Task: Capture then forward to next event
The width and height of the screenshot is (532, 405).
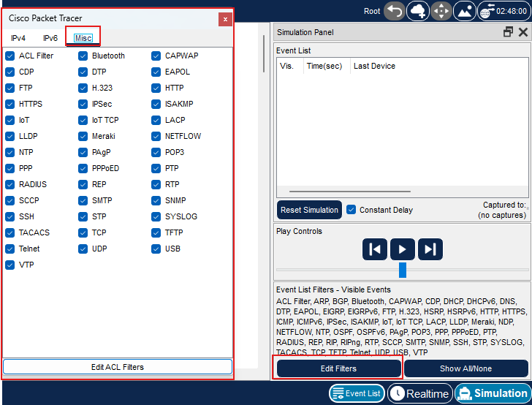Action: (x=430, y=249)
